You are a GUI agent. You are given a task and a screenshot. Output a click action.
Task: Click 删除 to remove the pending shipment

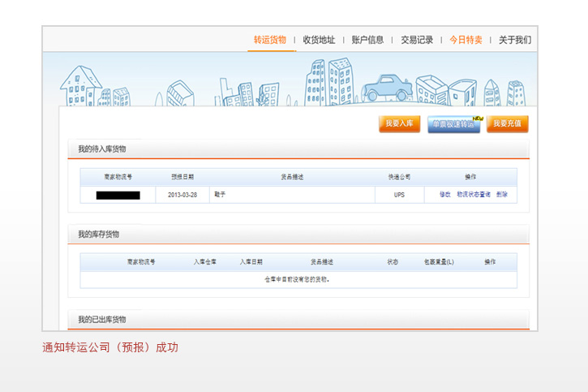pos(502,195)
